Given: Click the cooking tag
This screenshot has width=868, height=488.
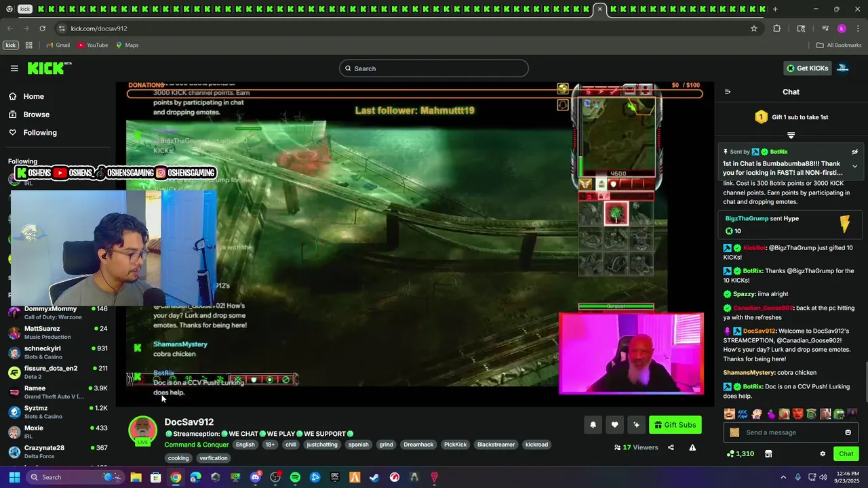Looking at the screenshot, I should (x=178, y=458).
